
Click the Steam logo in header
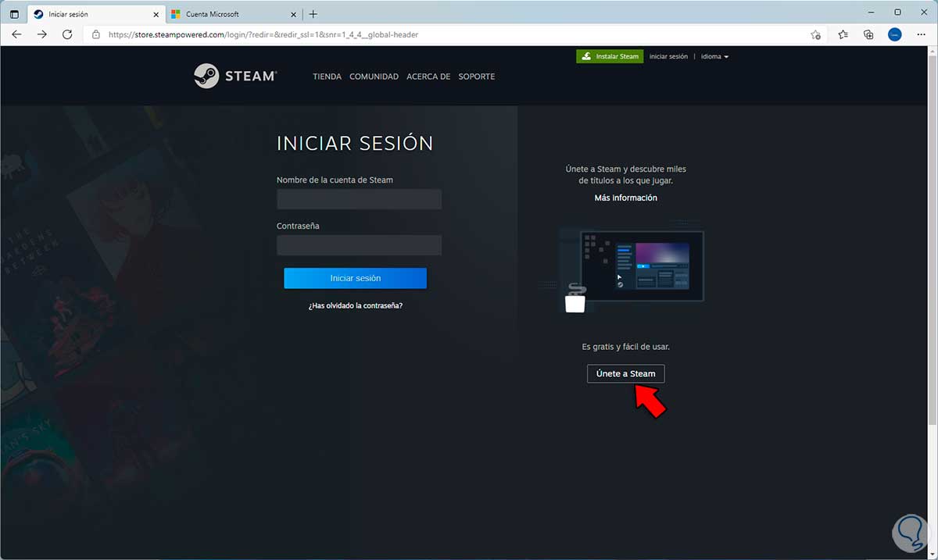234,77
